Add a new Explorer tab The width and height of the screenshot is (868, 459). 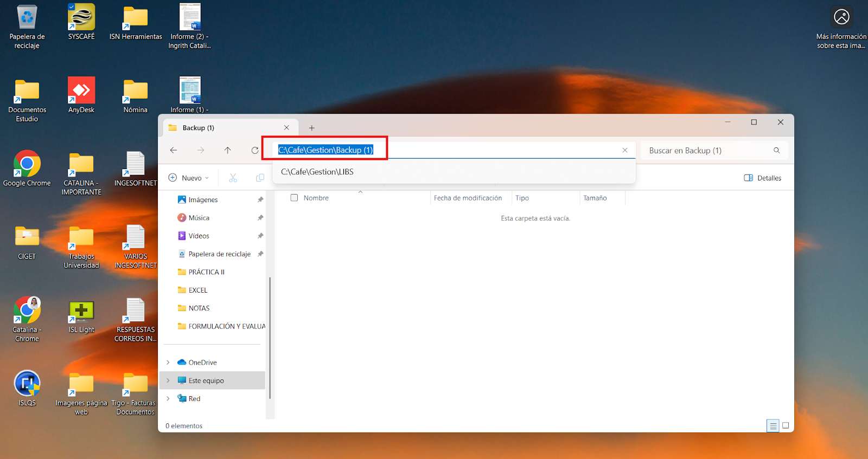click(x=311, y=128)
